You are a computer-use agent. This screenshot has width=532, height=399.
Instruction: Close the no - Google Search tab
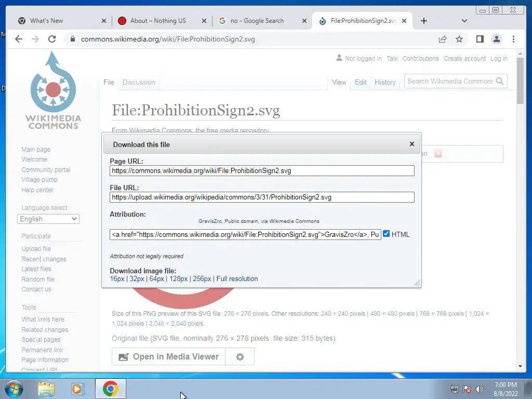(x=304, y=21)
